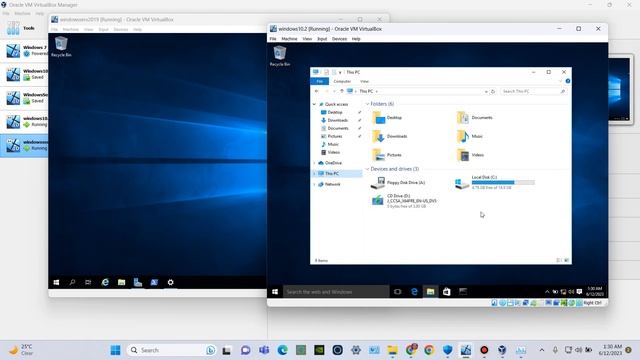The width and height of the screenshot is (640, 360).
Task: Open Help menu of windows10.2 VM window
Action: (356, 39)
